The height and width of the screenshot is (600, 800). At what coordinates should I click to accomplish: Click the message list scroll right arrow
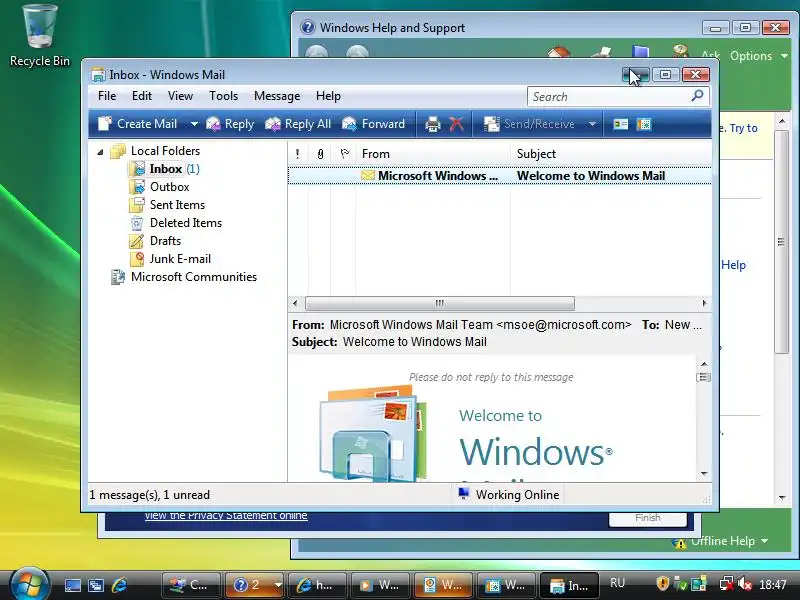[x=704, y=303]
